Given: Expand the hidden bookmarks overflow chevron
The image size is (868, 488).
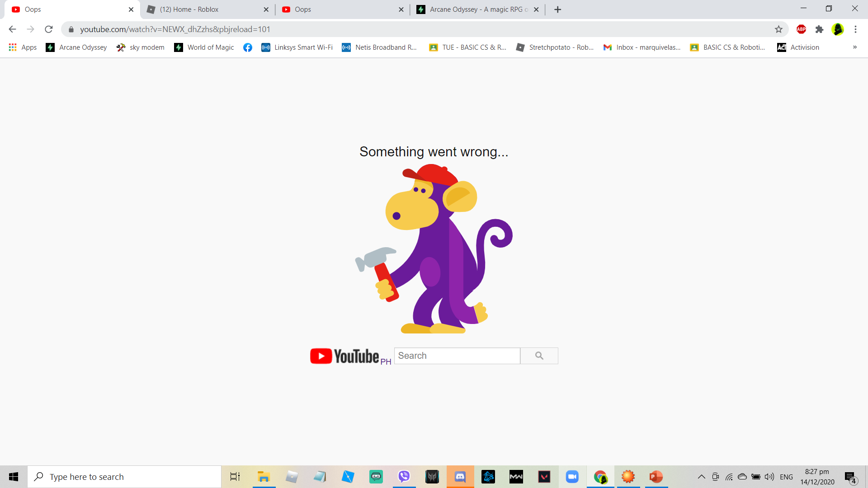Looking at the screenshot, I should click(854, 47).
